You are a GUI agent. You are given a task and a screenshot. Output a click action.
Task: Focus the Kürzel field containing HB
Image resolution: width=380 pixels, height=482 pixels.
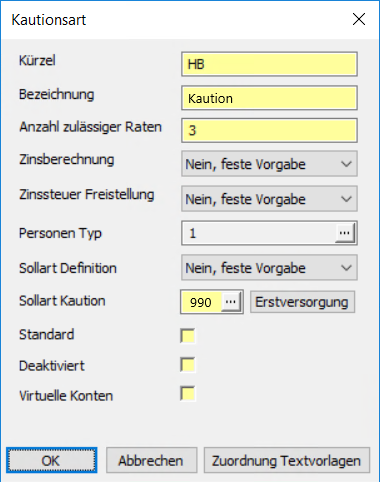click(269, 64)
